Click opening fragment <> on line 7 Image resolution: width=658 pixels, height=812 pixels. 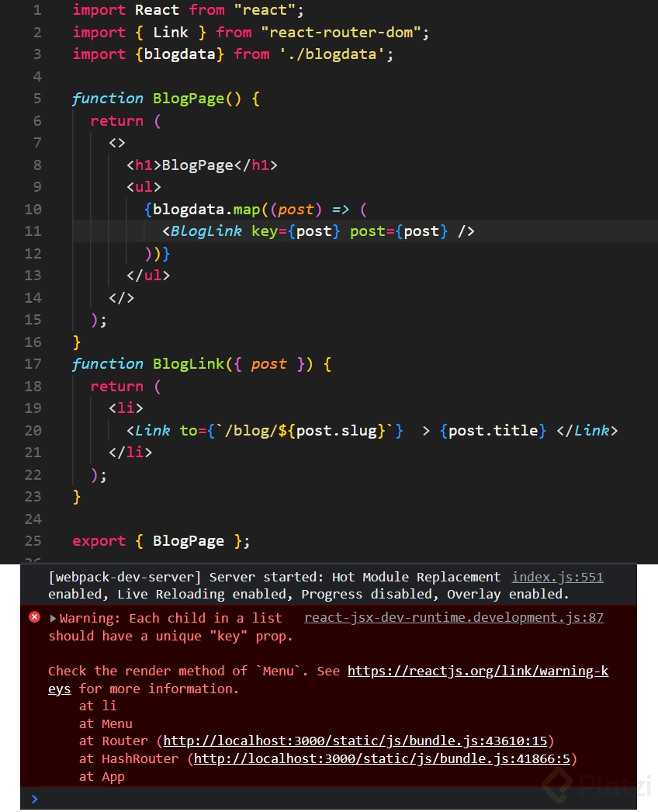click(117, 142)
